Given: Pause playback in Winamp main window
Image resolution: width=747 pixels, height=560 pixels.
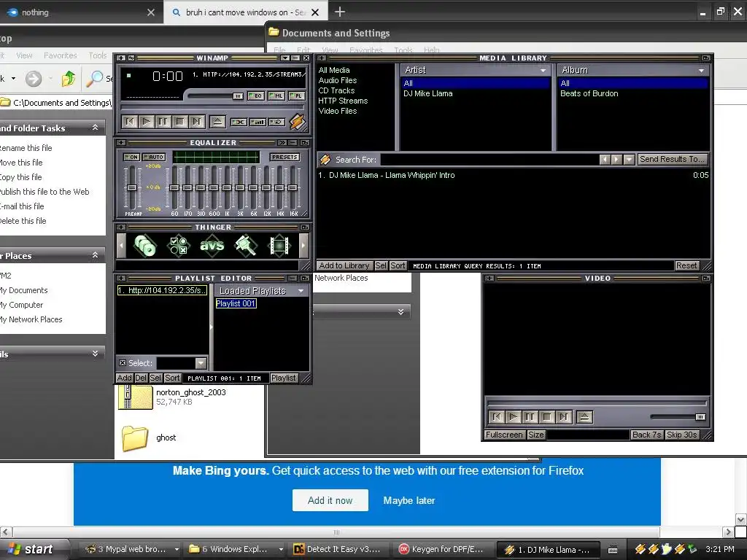Looking at the screenshot, I should point(163,122).
